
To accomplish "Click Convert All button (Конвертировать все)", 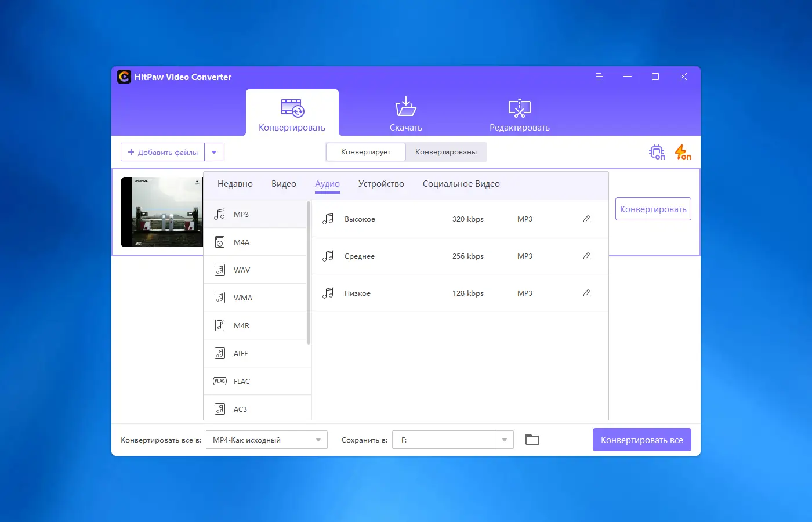I will pos(642,440).
